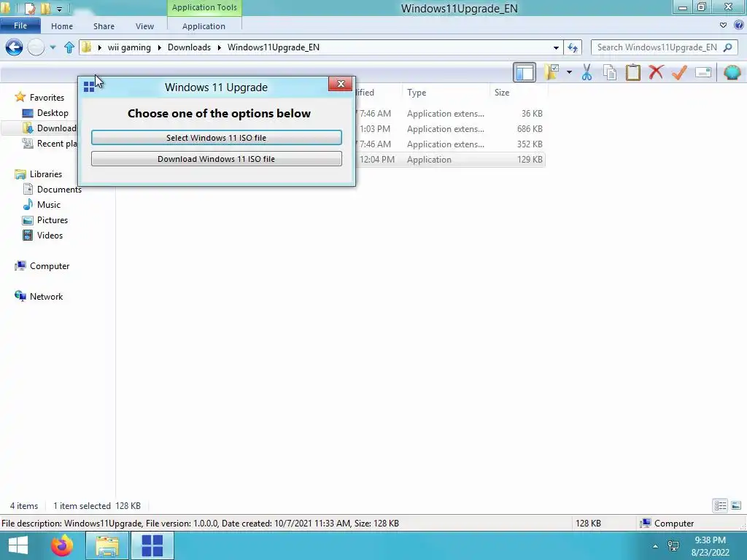
Task: Click the Cut scissors icon
Action: [x=587, y=72]
